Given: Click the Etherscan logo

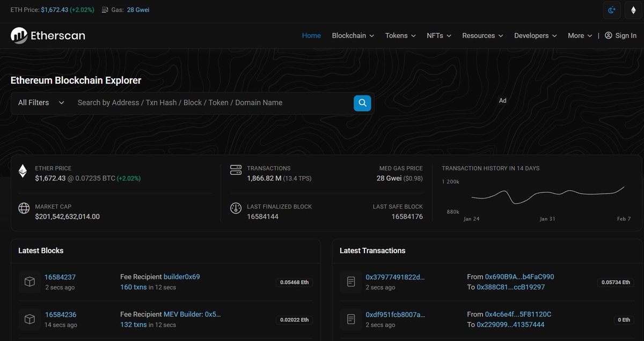Looking at the screenshot, I should 48,35.
